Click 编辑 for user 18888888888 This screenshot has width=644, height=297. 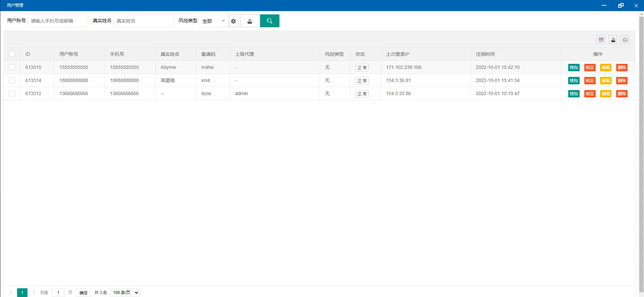606,81
